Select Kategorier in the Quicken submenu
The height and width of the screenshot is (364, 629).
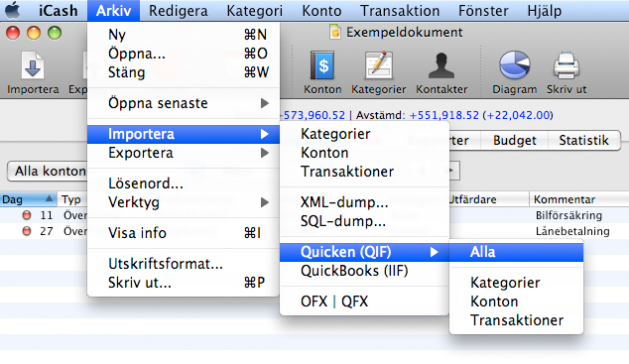point(516,283)
